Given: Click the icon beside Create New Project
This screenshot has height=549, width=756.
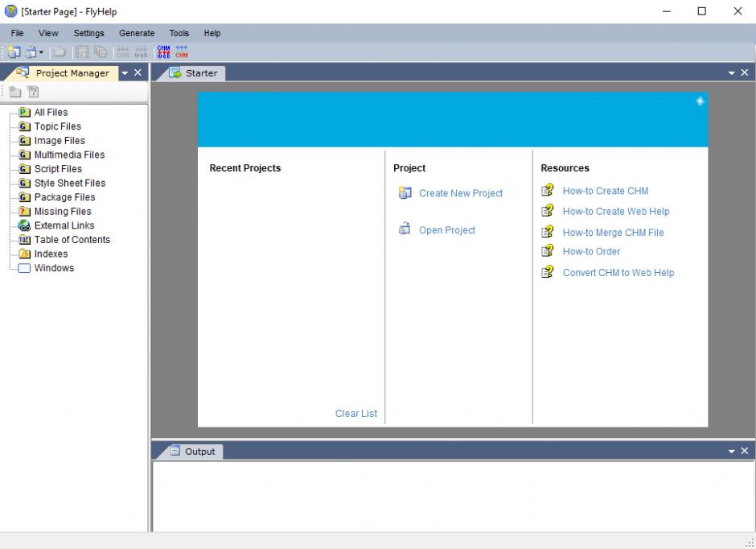Looking at the screenshot, I should click(405, 192).
